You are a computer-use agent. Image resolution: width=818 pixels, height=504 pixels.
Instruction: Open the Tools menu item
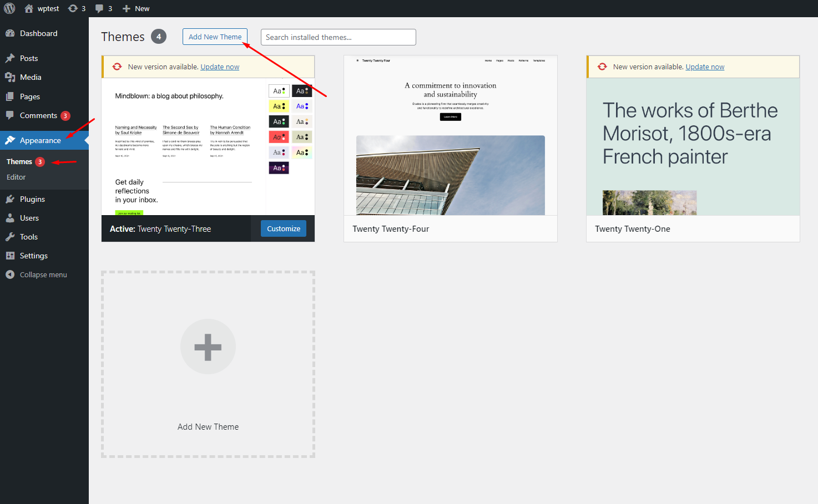pos(28,237)
